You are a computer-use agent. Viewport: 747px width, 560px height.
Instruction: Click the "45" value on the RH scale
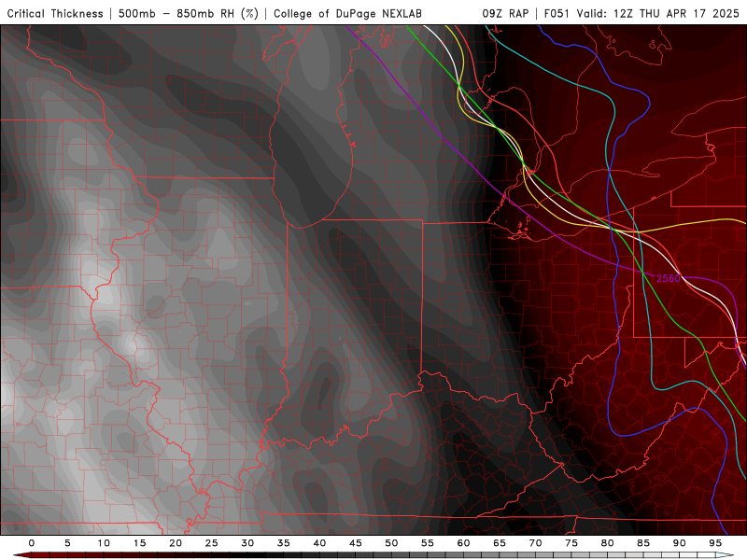point(356,543)
